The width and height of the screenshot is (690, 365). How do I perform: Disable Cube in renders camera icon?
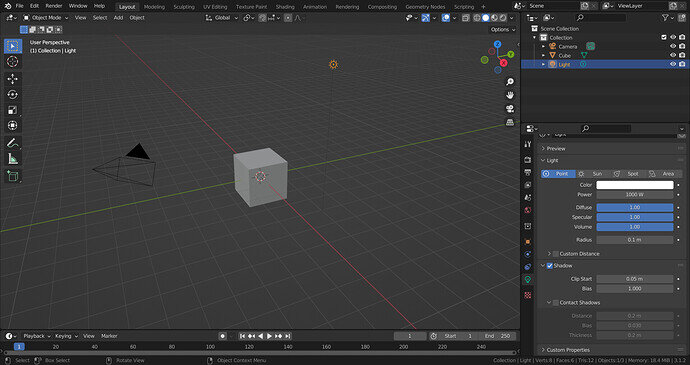pos(682,55)
